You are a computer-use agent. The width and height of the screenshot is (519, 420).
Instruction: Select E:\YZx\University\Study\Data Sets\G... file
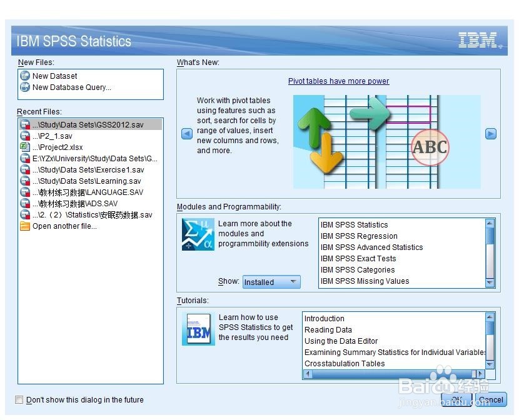(91, 158)
